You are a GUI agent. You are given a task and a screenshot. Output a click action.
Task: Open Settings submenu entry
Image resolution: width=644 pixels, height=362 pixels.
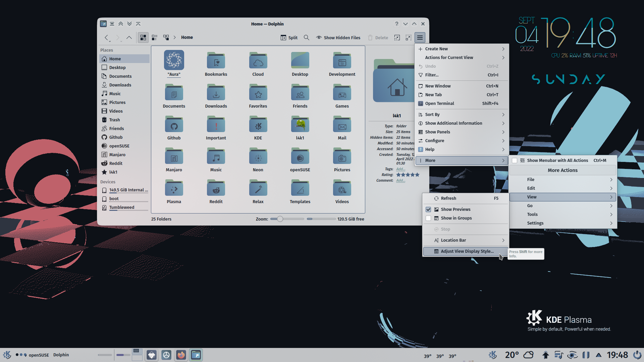(563, 223)
